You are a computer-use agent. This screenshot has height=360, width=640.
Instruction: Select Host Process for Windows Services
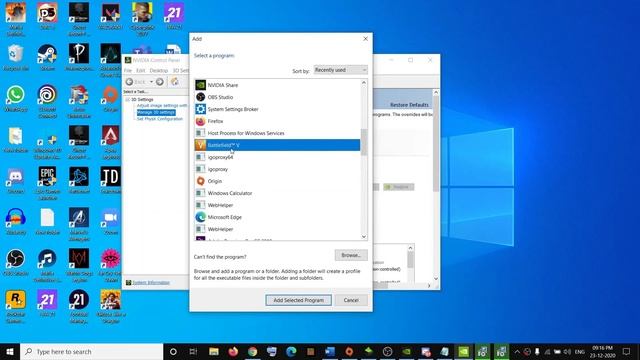pyautogui.click(x=277, y=133)
